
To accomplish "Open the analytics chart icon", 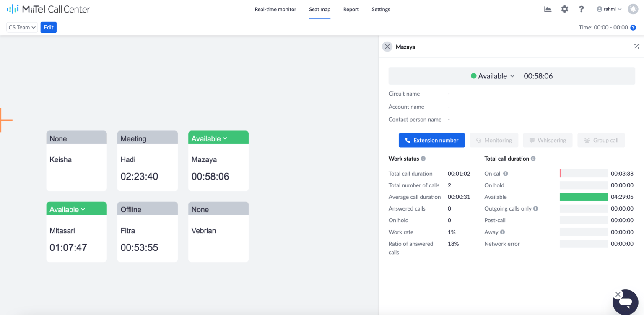I will pos(548,9).
